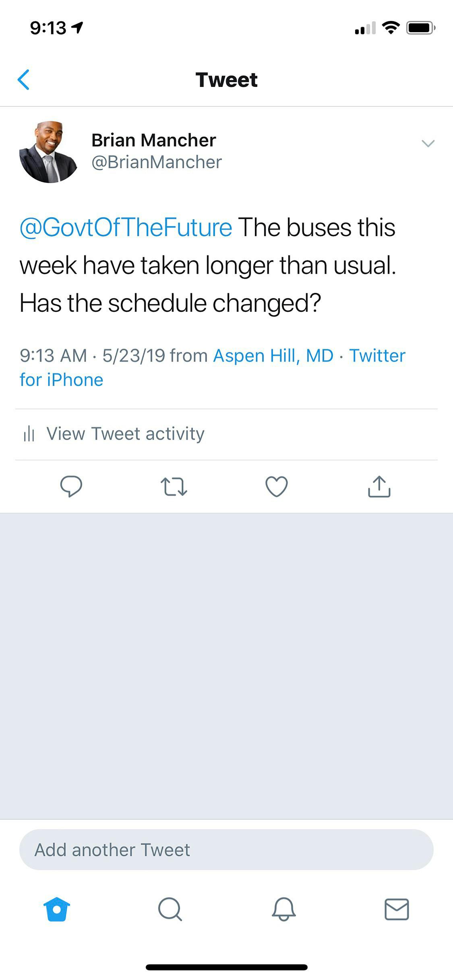This screenshot has width=453, height=980.
Task: Tap the back arrow in the header
Action: (x=24, y=80)
